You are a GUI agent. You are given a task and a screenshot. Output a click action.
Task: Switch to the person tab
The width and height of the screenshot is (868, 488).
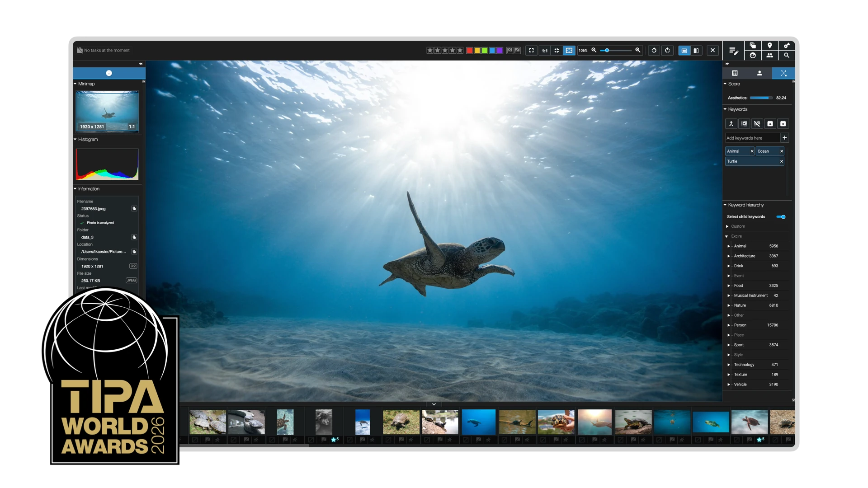tap(759, 73)
